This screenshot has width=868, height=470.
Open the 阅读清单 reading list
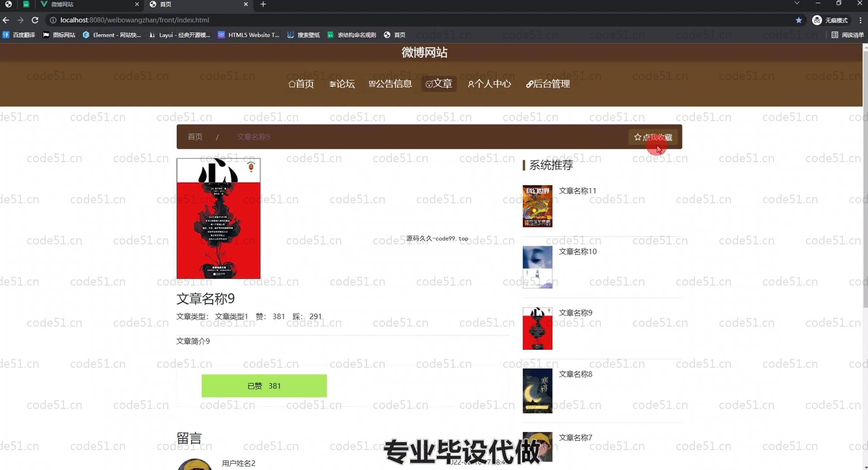[848, 35]
